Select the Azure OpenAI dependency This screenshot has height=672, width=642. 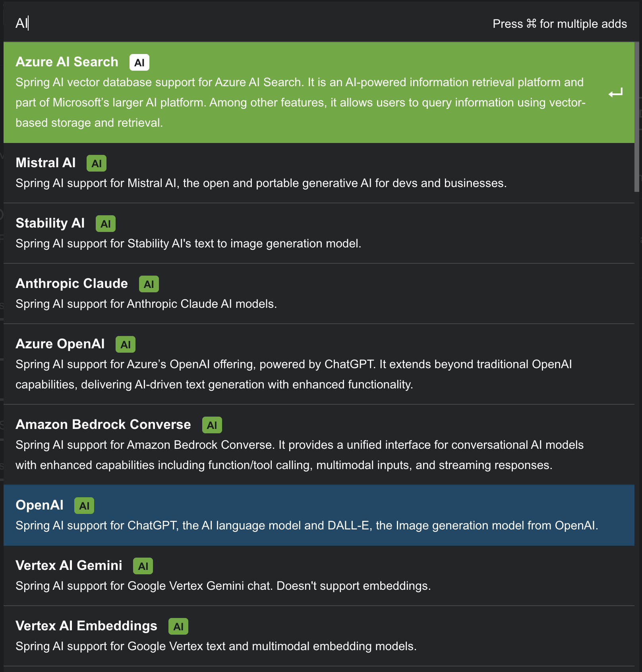(x=60, y=344)
